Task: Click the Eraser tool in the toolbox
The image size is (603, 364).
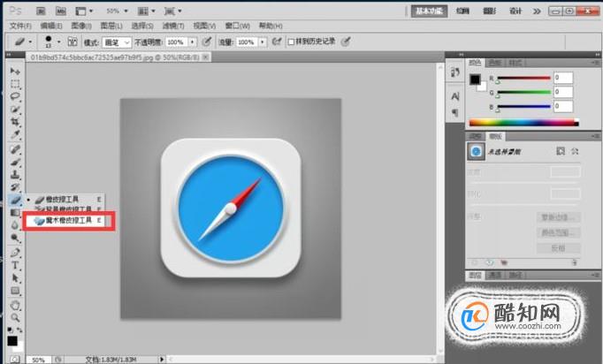Action: click(15, 200)
